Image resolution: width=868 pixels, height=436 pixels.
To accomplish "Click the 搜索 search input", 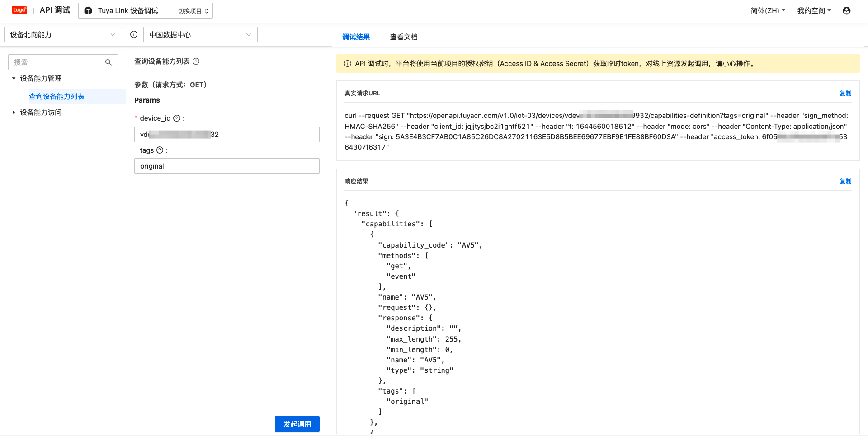I will click(63, 62).
